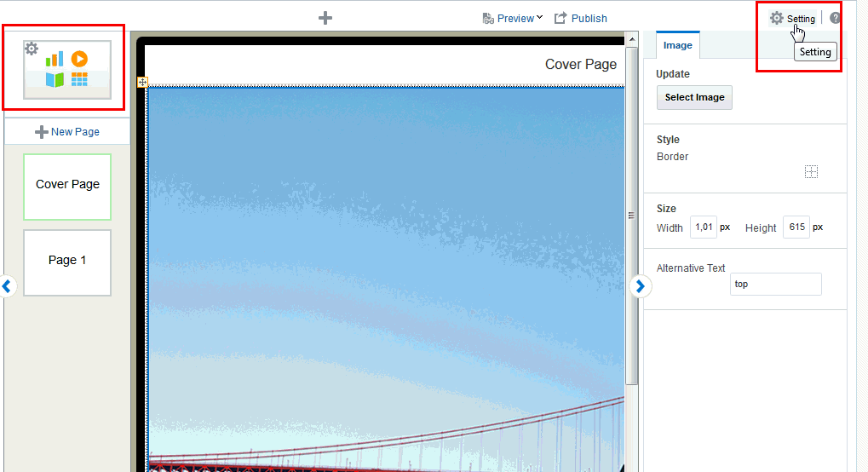Screen dimensions: 868x472
Task: Click the Select Image button
Action: click(694, 97)
